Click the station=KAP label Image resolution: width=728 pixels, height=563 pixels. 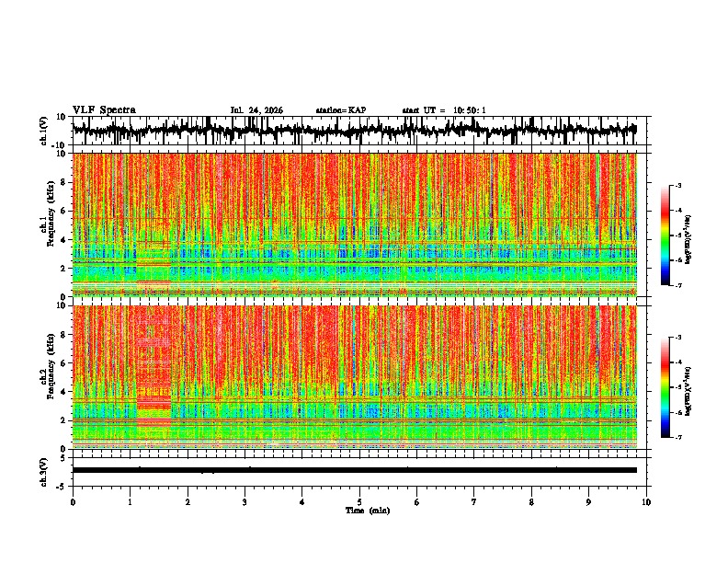pos(341,110)
